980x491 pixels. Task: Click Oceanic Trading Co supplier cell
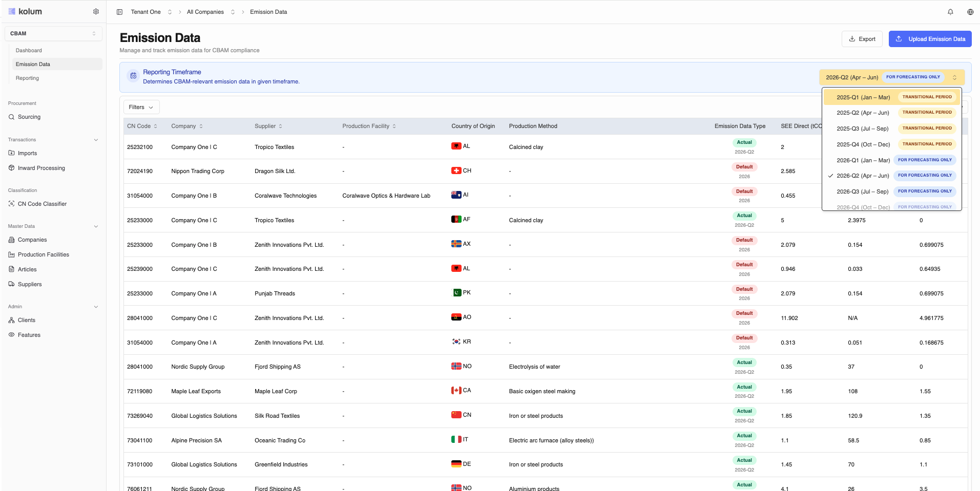pyautogui.click(x=280, y=440)
